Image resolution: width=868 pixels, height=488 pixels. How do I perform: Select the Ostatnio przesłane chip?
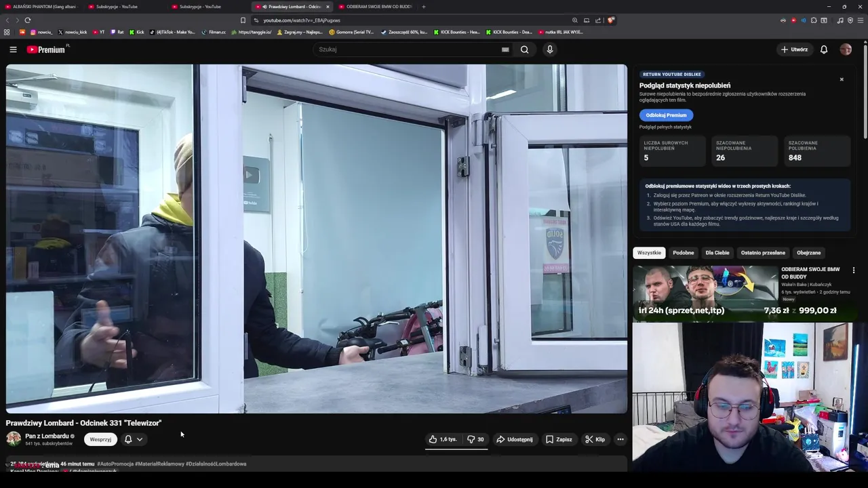pyautogui.click(x=763, y=253)
